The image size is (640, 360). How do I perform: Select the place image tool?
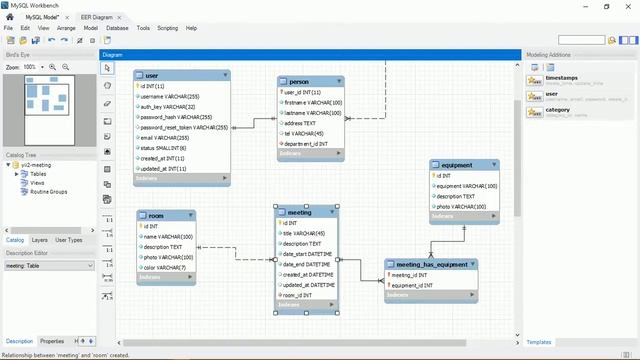click(107, 151)
